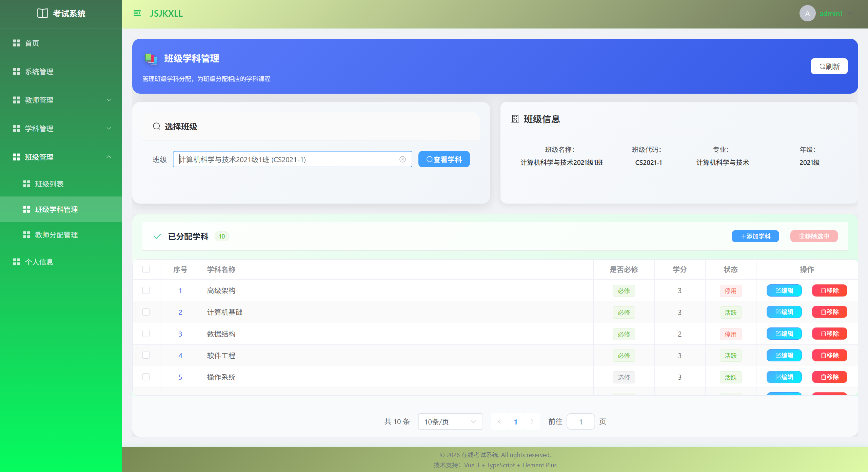This screenshot has height=472, width=868.
Task: Click 移除 for the 计算机基础 row
Action: [x=829, y=312]
